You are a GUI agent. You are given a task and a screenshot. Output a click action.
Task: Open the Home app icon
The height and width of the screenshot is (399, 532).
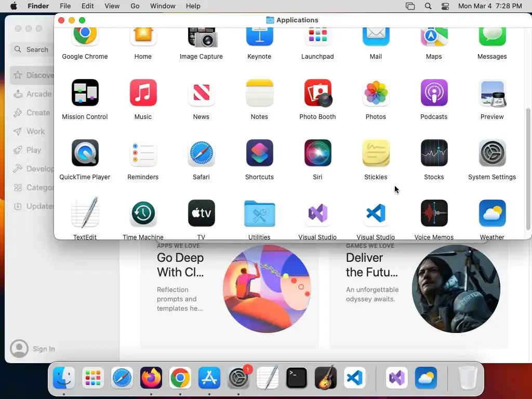(143, 37)
